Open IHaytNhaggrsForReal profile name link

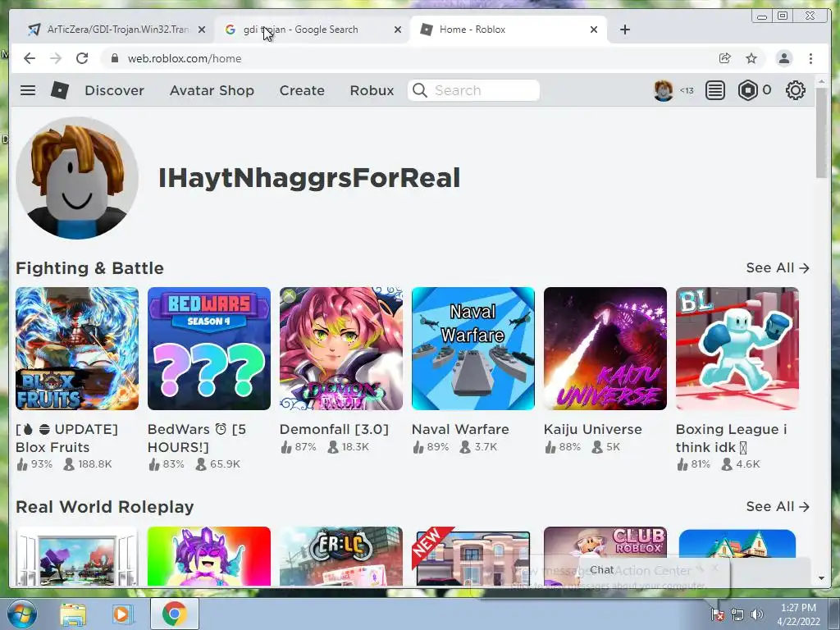(309, 178)
